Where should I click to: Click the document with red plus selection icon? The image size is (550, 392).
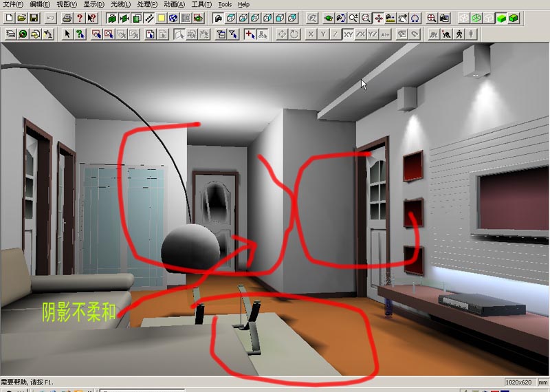(x=150, y=34)
